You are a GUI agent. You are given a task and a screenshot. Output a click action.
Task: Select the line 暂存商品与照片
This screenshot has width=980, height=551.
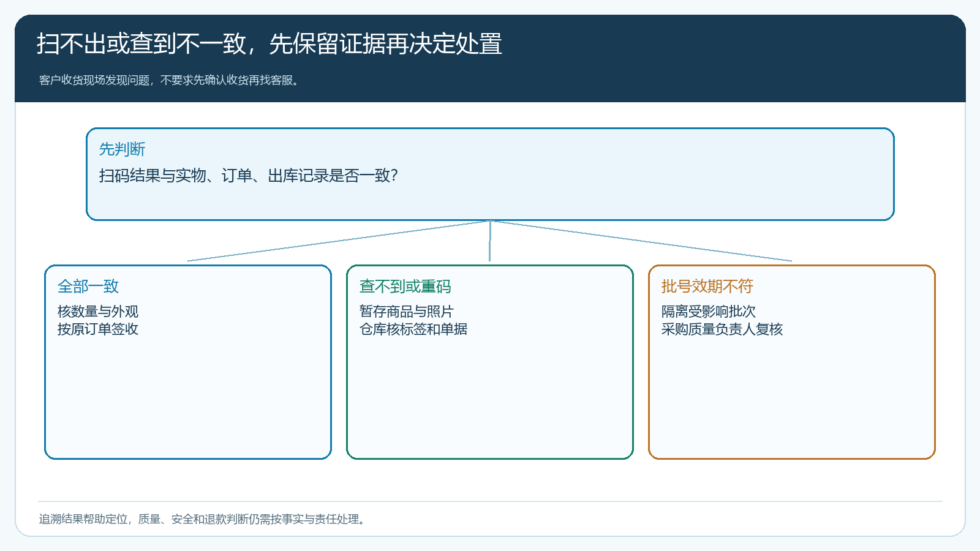pos(407,312)
